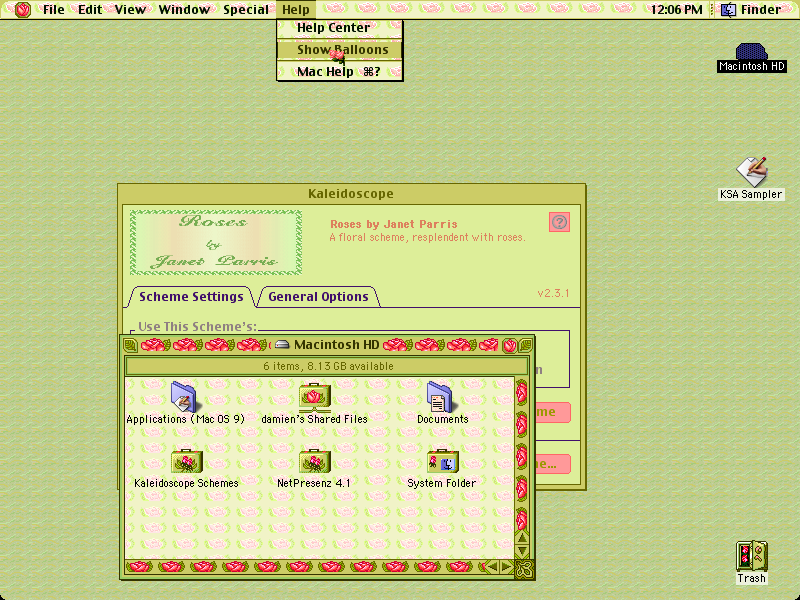Screen dimensions: 800x600
Task: Select Show Balloons in the Help menu
Action: tap(340, 49)
